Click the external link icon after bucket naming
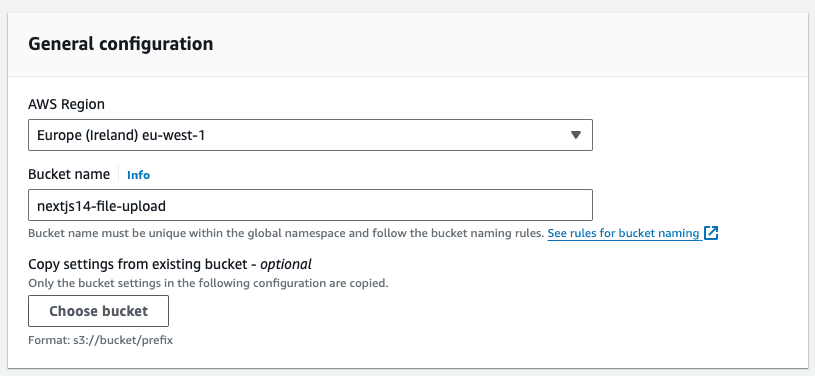This screenshot has width=815, height=376. (711, 233)
